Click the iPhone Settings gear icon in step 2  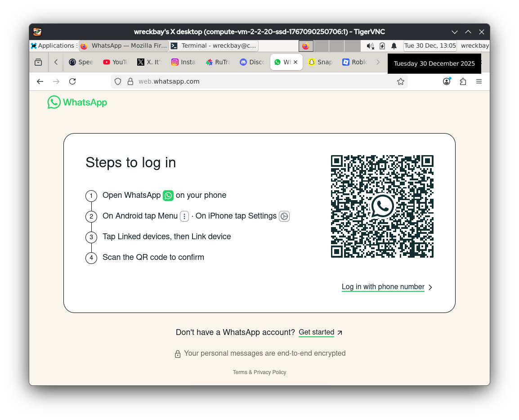284,216
